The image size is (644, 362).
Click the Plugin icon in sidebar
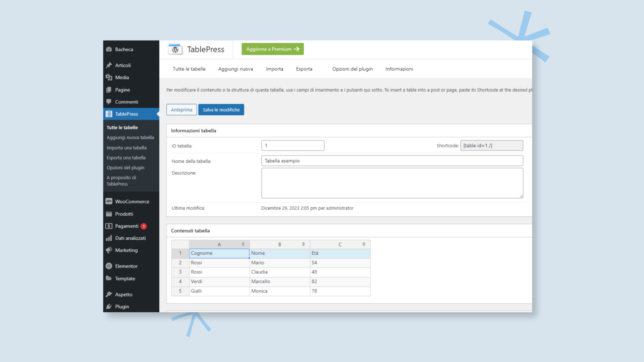pyautogui.click(x=109, y=306)
